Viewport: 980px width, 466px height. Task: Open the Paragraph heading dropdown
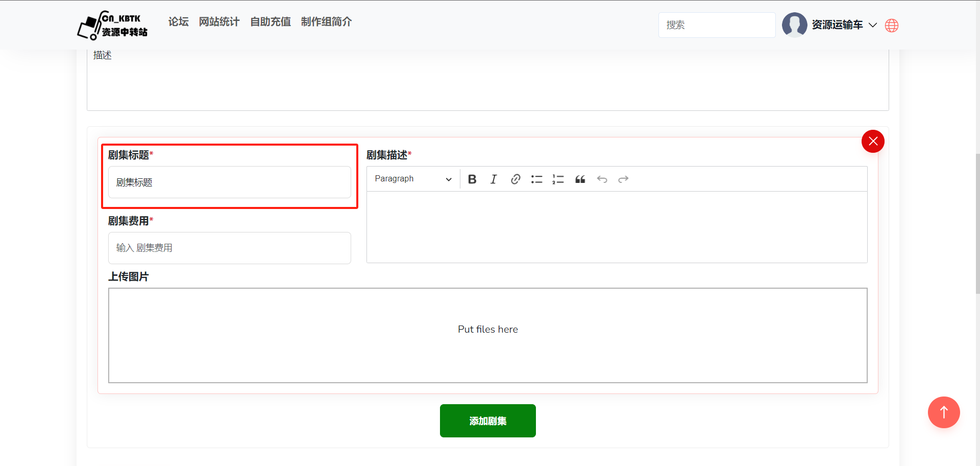pos(413,179)
